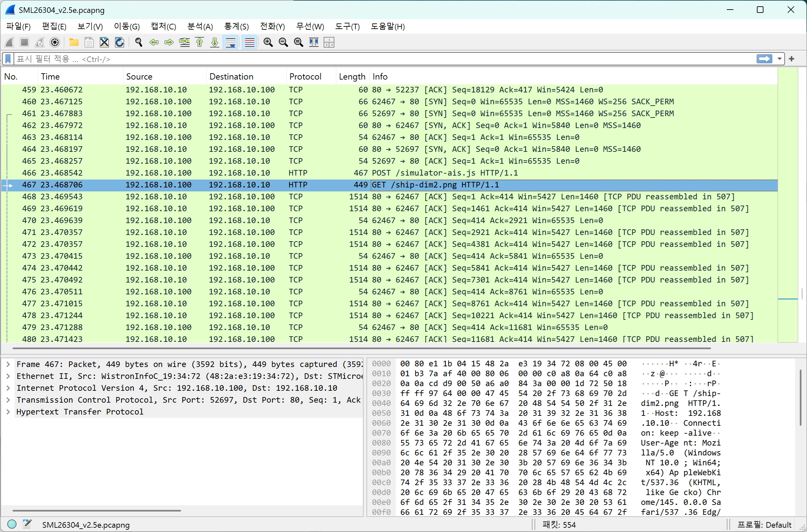Click the packet minimap beside the list

[x=788, y=205]
